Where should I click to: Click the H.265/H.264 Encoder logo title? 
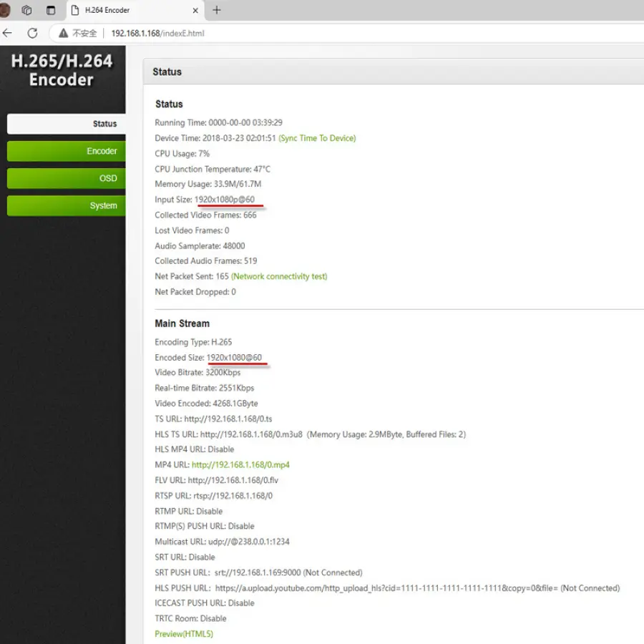(x=62, y=70)
